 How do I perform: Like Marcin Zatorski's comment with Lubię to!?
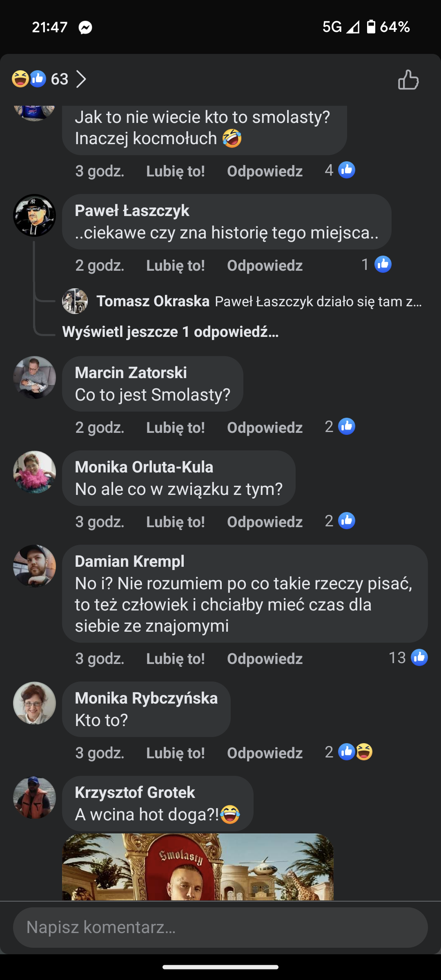pos(176,428)
